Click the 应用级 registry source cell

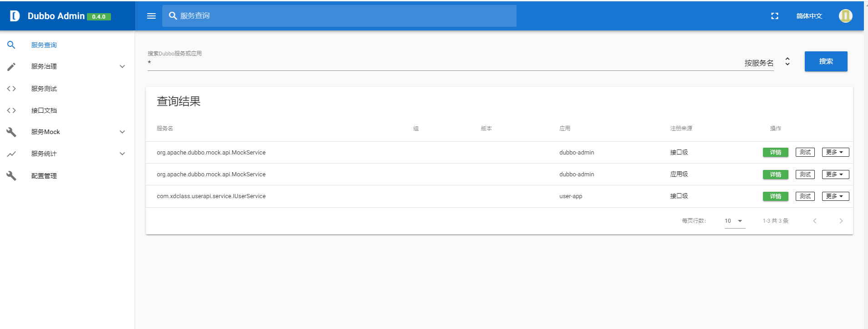(x=679, y=174)
